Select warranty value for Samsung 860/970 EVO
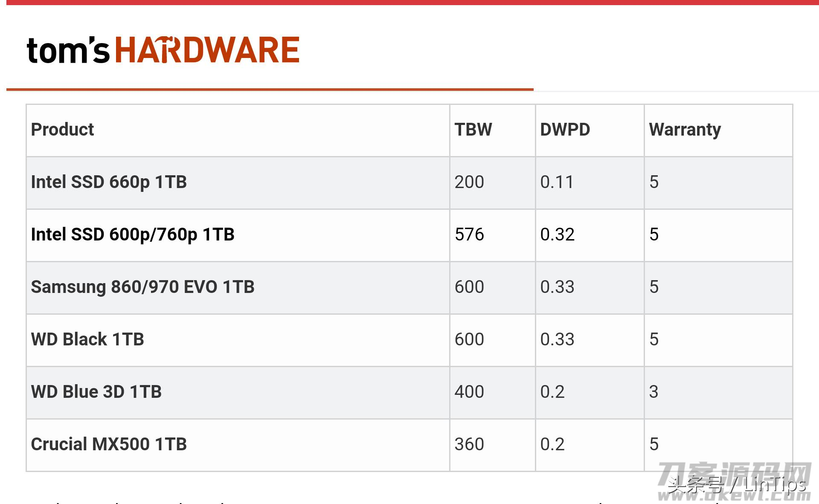The height and width of the screenshot is (504, 819). [654, 287]
